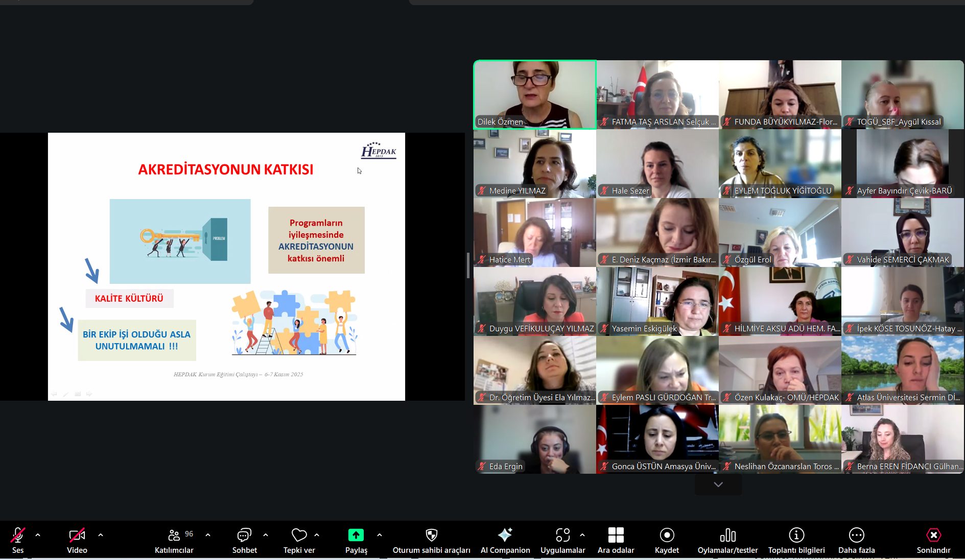Open the Katılımcılar participants panel
Viewport: 965px width, 560px height.
(174, 541)
